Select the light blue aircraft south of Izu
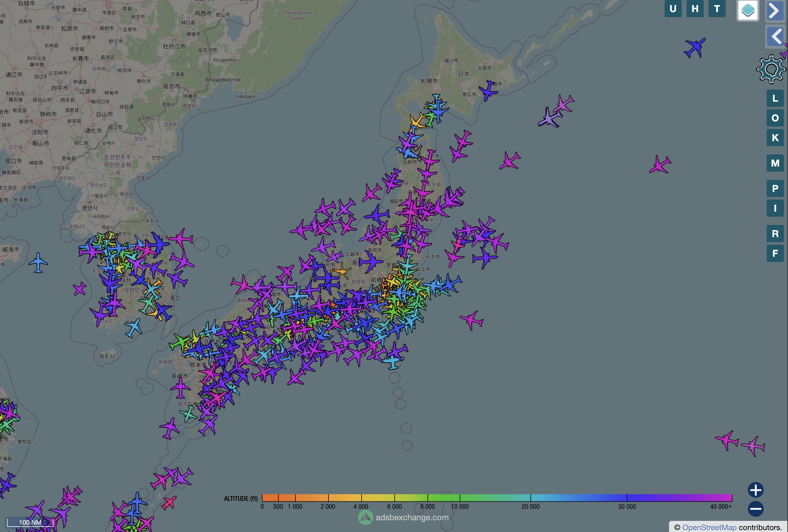The width and height of the screenshot is (788, 532). [x=393, y=362]
